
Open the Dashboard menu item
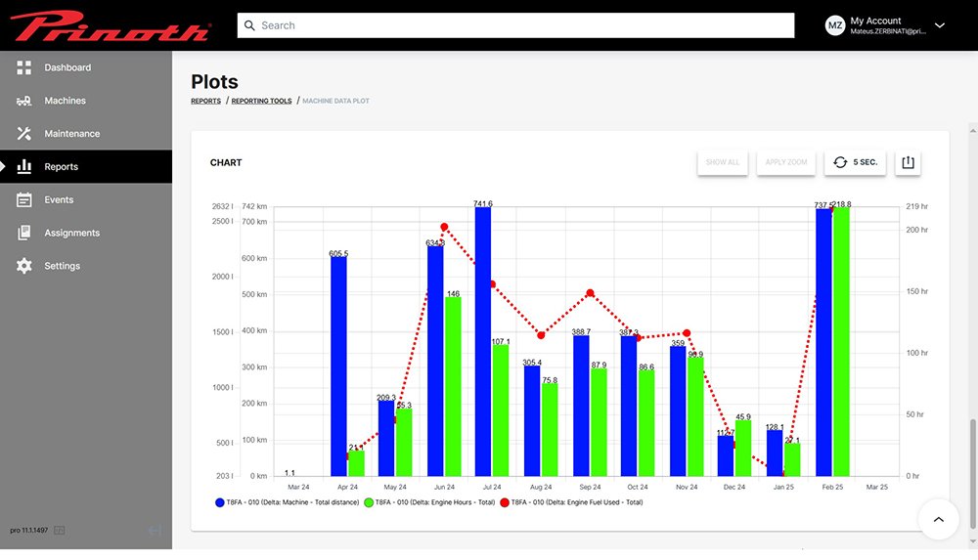tap(67, 67)
